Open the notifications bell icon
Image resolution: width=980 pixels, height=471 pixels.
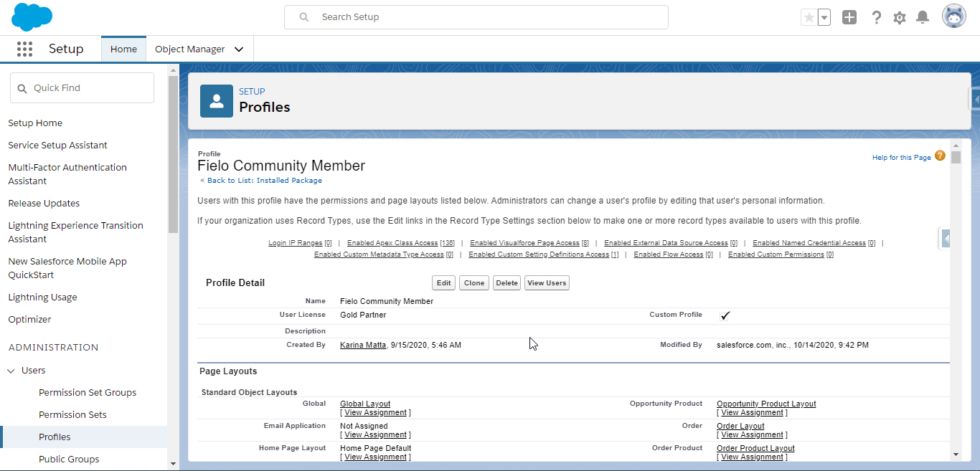(x=923, y=17)
